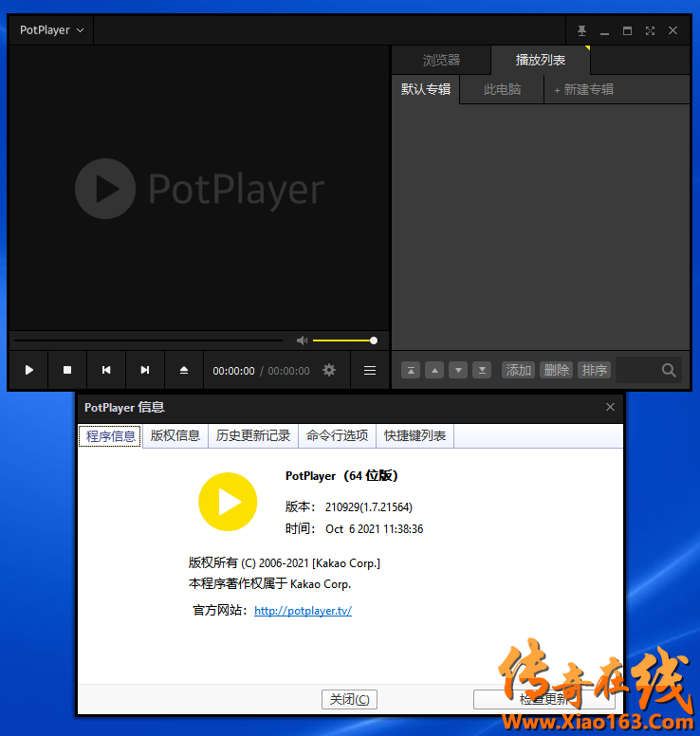
Task: Toggle PotPlayer fullscreen mode icon
Action: (x=651, y=30)
